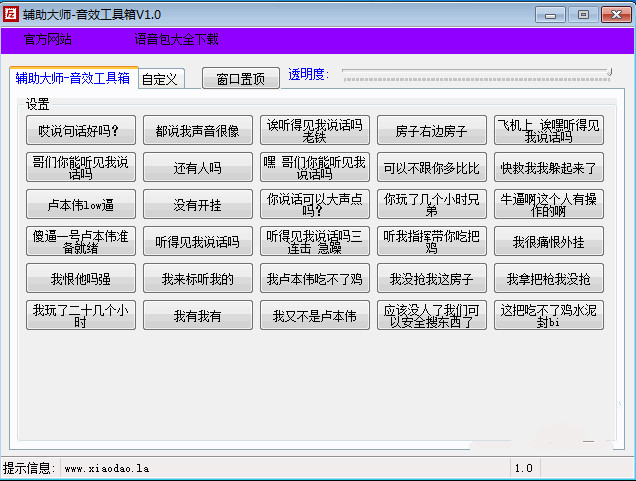Screen dimensions: 636x481
Task: Play 听得见我说话吗三连击 急躁 sound
Action: [x=315, y=241]
